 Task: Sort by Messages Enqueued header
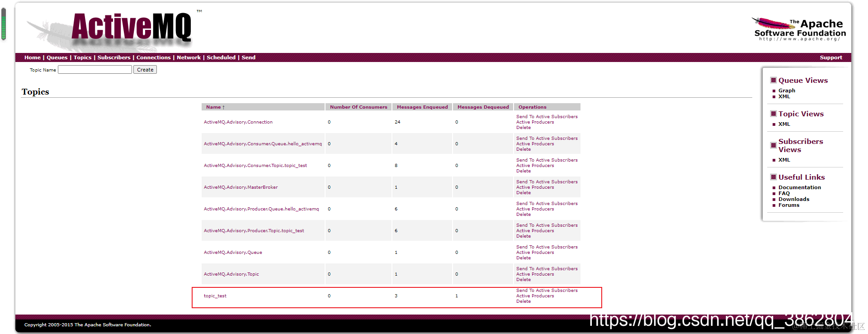tap(422, 107)
